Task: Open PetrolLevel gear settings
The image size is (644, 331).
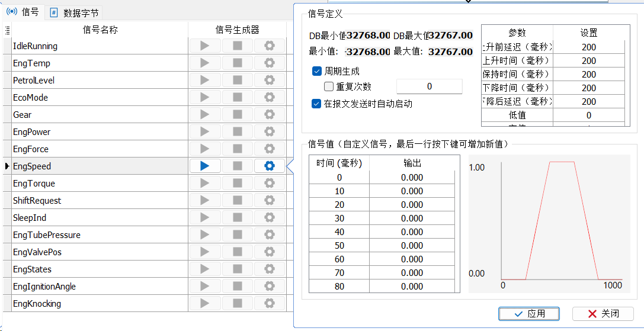Action: [270, 80]
